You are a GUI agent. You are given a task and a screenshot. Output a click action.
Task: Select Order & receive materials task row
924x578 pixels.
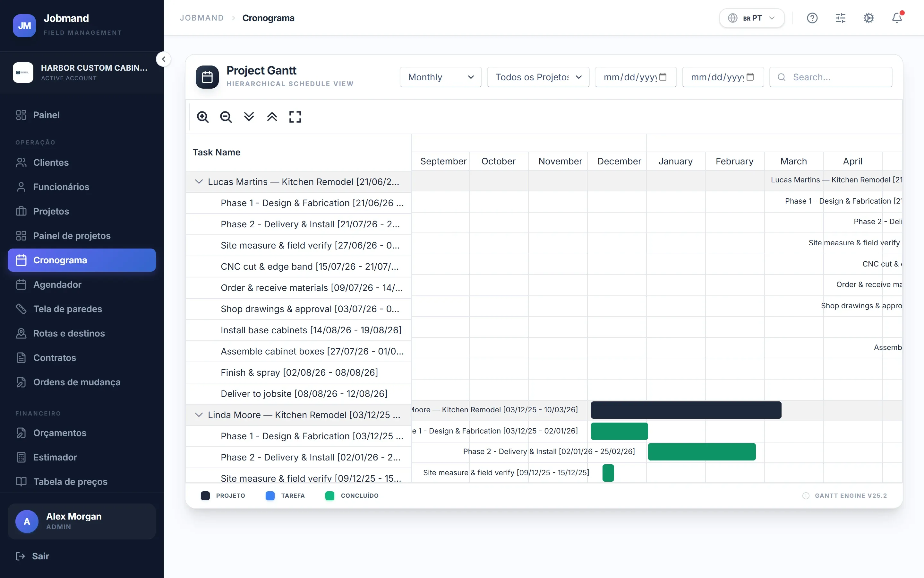tap(299, 287)
